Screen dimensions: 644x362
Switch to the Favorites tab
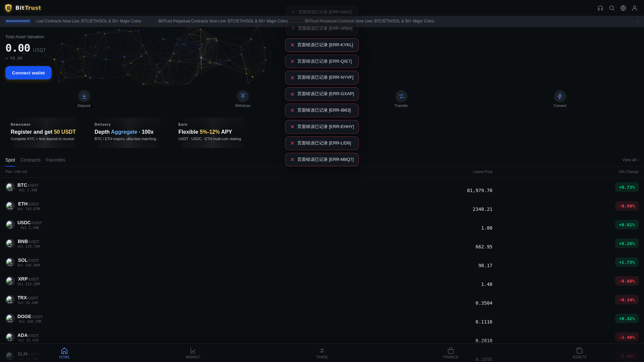point(56,160)
